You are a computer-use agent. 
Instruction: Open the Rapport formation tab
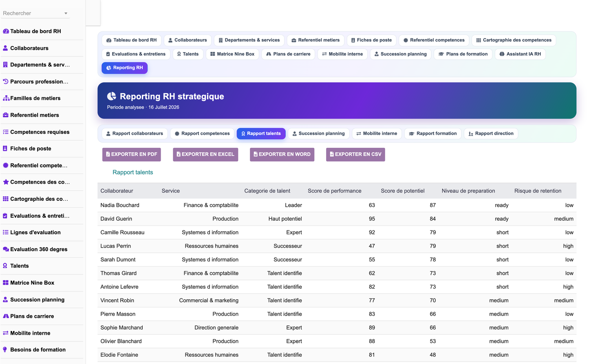pyautogui.click(x=433, y=134)
